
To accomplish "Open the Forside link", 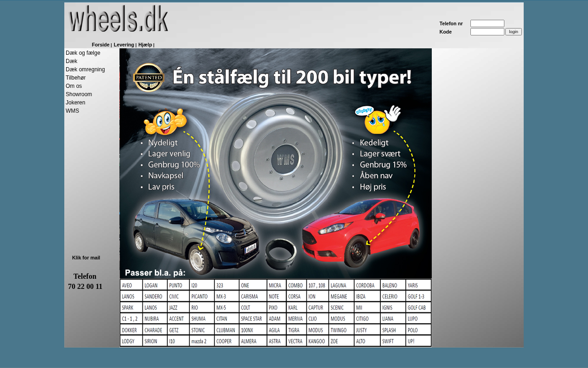I will [101, 45].
